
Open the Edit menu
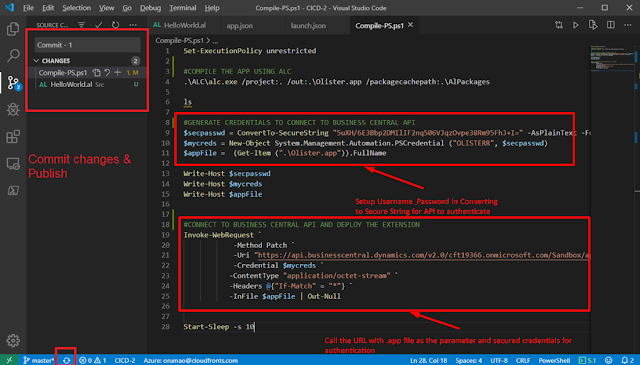(x=48, y=8)
